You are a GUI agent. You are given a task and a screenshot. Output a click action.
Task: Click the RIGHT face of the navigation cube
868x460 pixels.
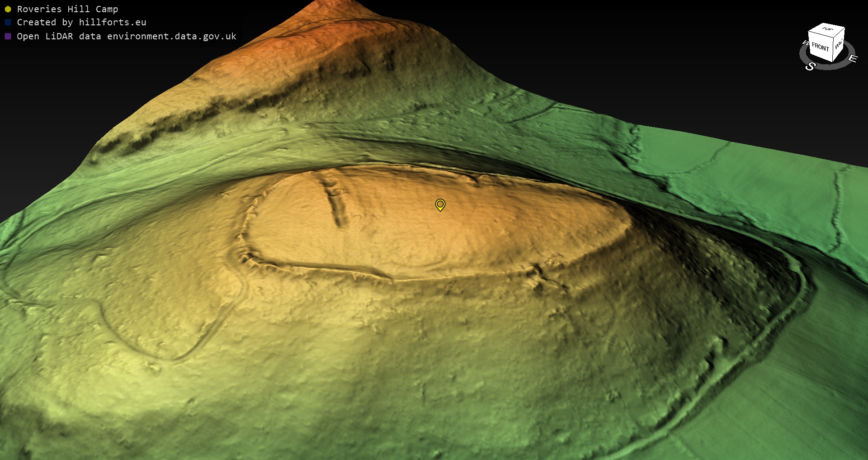click(x=839, y=45)
